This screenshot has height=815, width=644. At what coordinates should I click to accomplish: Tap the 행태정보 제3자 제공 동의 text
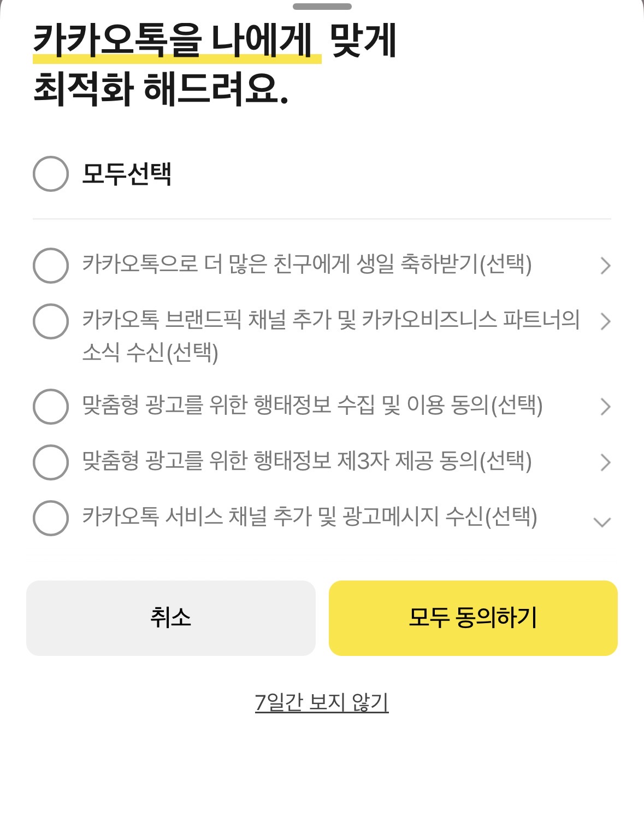point(306,461)
